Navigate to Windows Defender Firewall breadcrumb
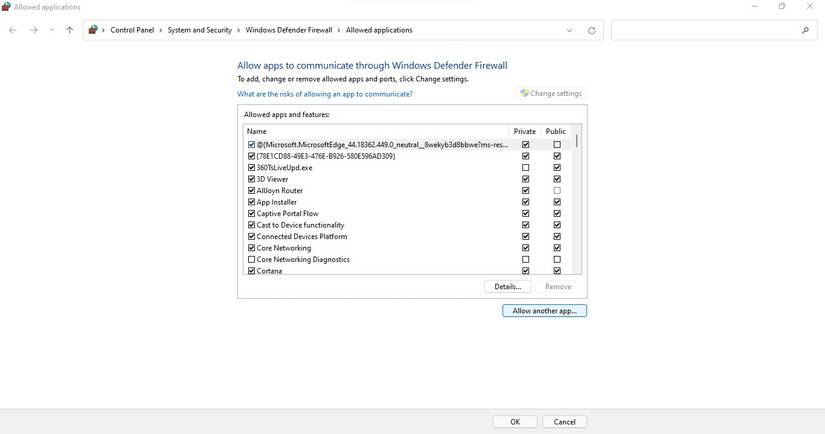Image resolution: width=825 pixels, height=434 pixels. pos(289,30)
